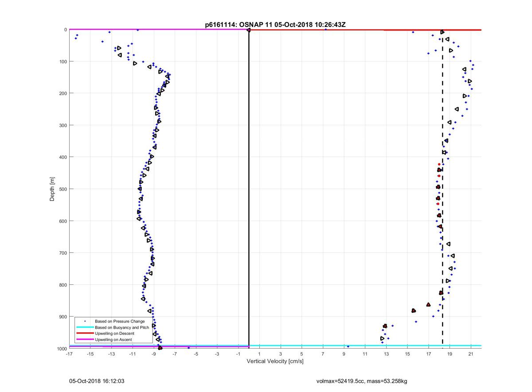532x392 pixels.
Task: Select the "Vertical Velocity [cm/s]" x-axis label
Action: (275, 361)
